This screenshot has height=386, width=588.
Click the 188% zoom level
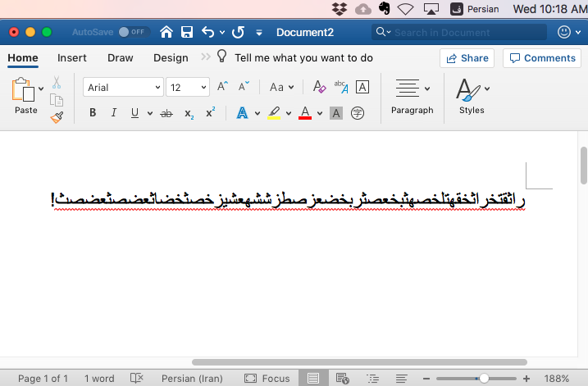(557, 379)
